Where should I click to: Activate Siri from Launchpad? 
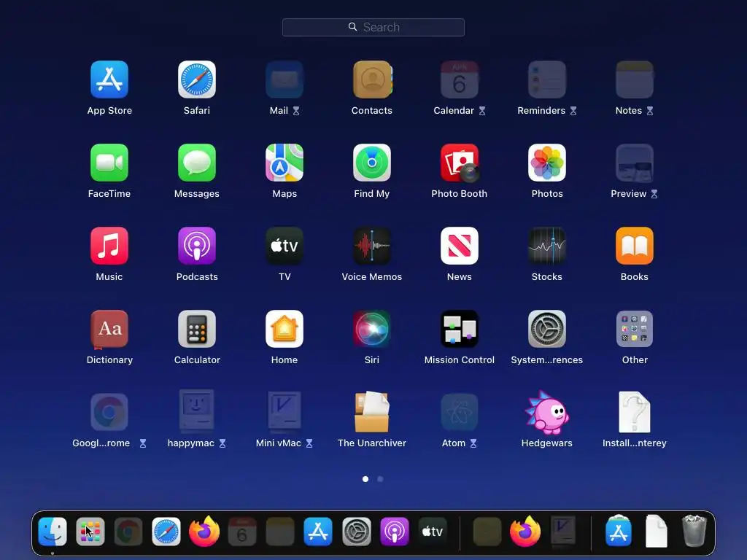point(372,329)
